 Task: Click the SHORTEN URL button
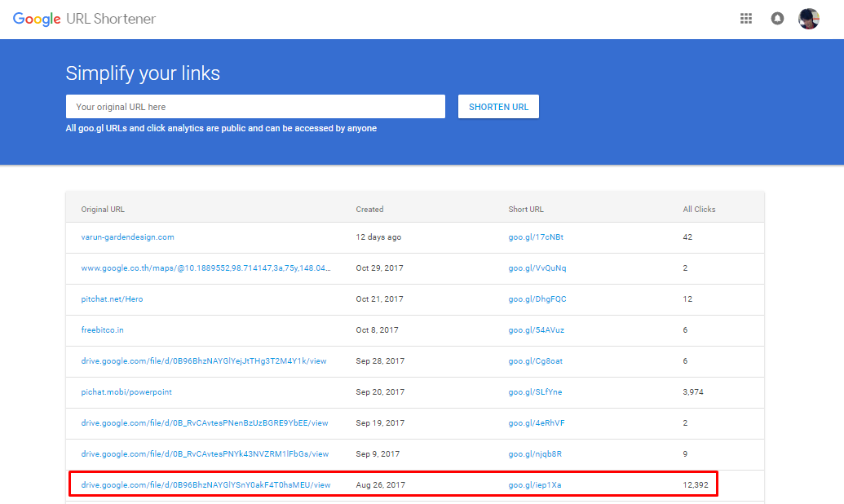coord(498,107)
